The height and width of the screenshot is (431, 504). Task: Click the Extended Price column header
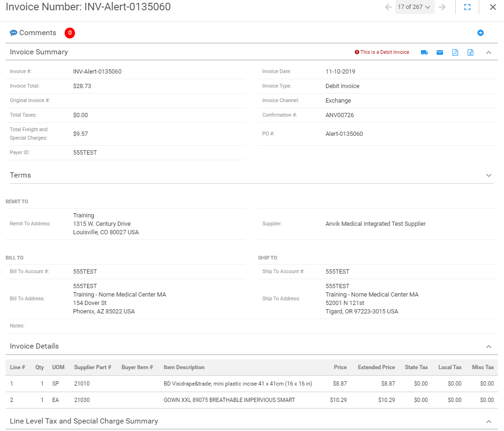(376, 367)
